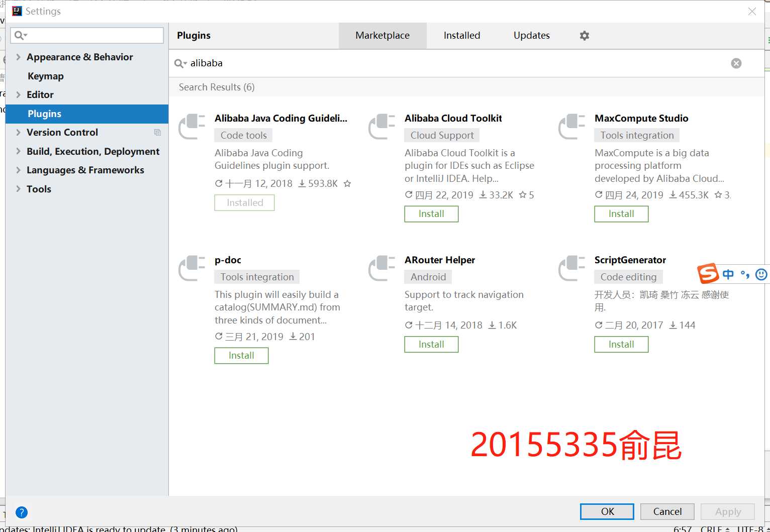
Task: Click the Version Control project-level copy icon
Action: click(x=157, y=133)
